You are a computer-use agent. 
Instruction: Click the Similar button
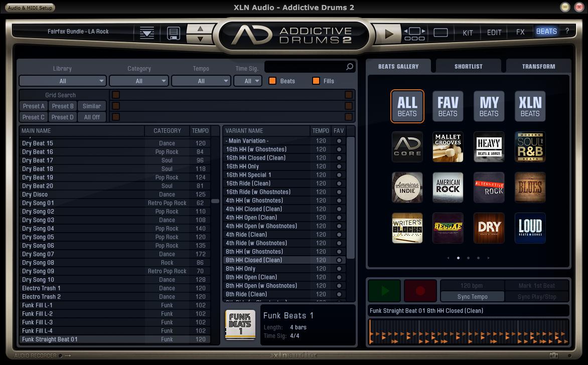point(92,106)
